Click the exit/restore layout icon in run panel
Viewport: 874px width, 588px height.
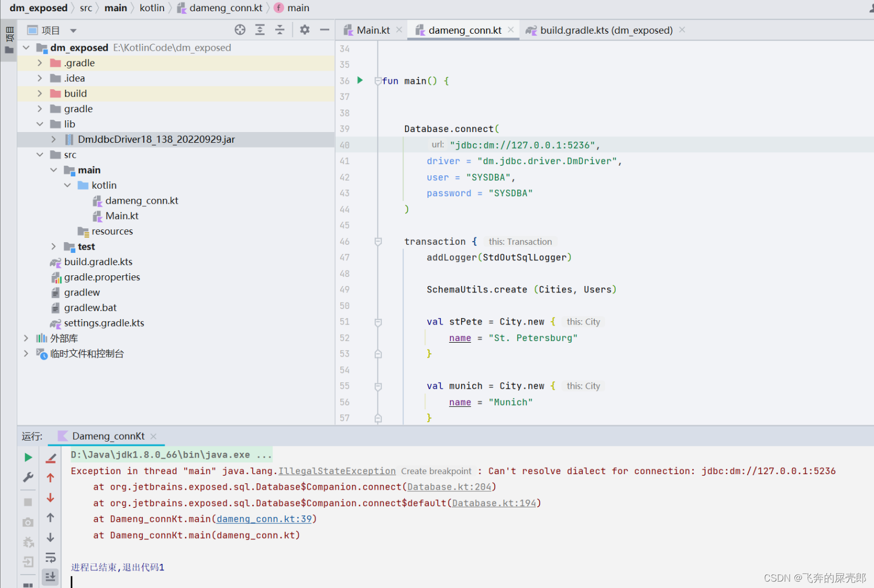28,562
